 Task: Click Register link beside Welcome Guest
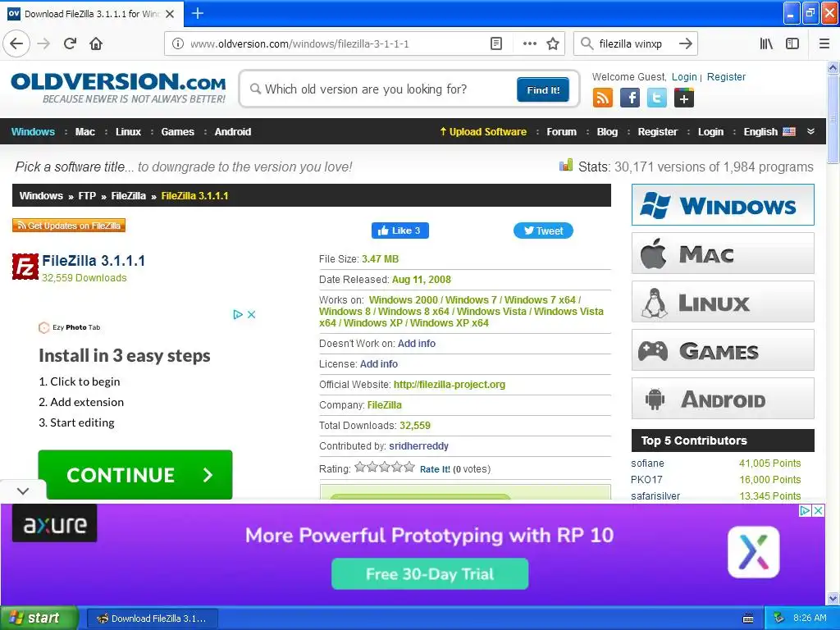pyautogui.click(x=726, y=76)
